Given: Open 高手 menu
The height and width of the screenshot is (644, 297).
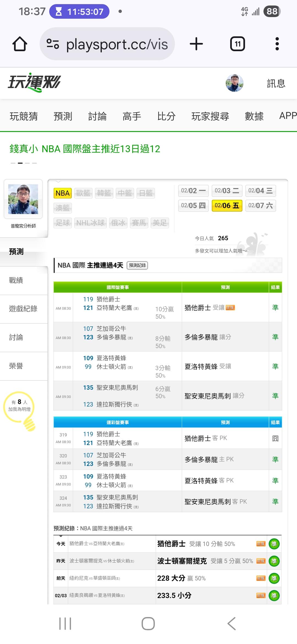Looking at the screenshot, I should (x=132, y=116).
